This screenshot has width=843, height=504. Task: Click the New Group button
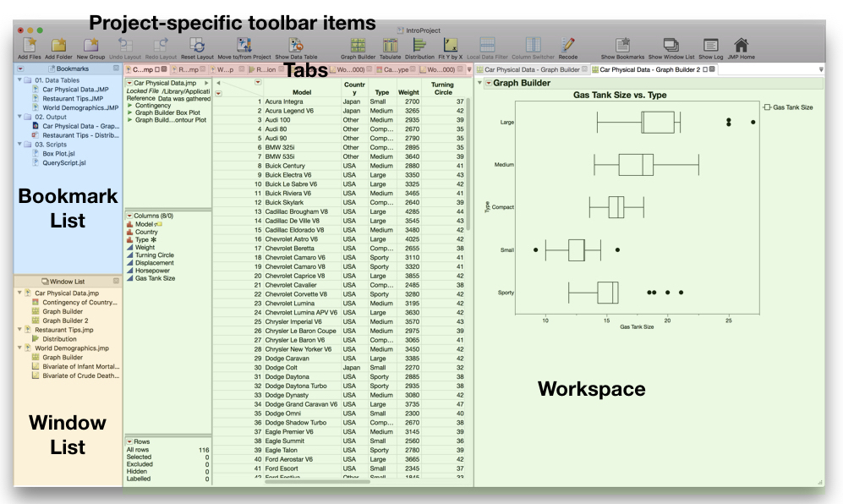[x=90, y=42]
